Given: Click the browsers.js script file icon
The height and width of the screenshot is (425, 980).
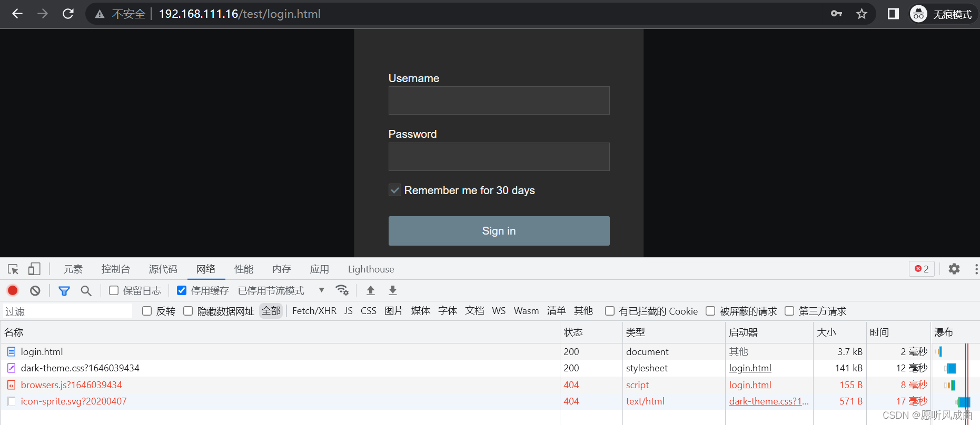Looking at the screenshot, I should (x=12, y=385).
